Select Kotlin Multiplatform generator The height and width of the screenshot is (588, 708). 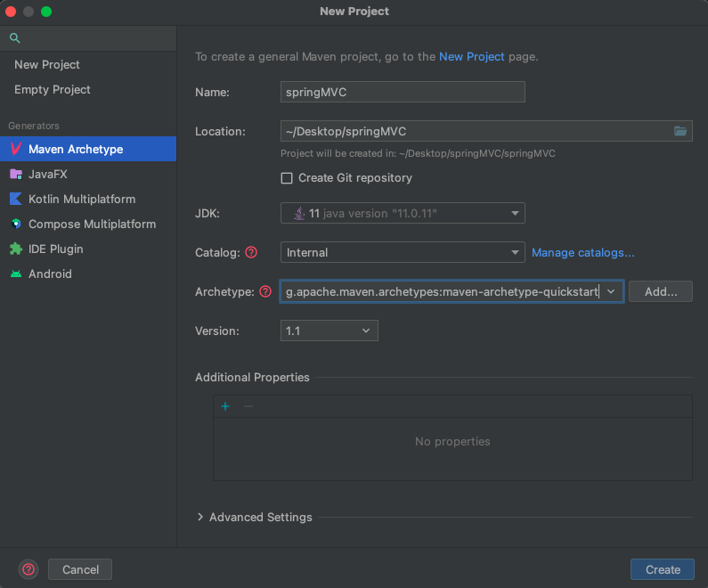[x=88, y=200]
